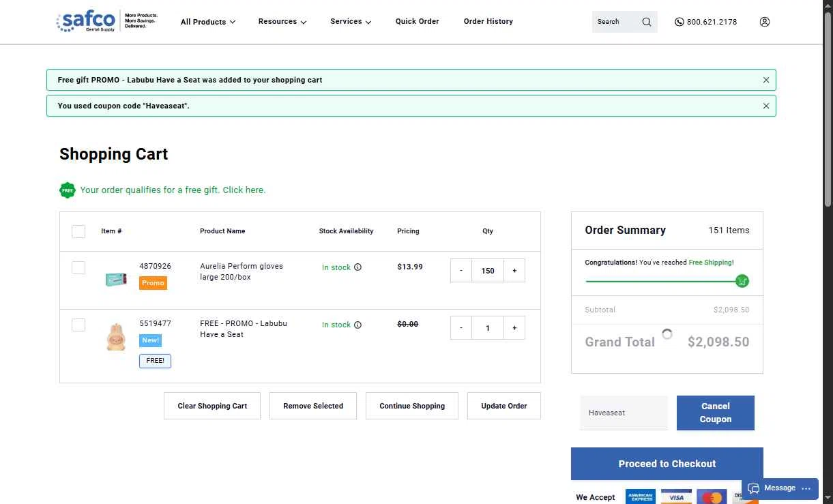The image size is (833, 504).
Task: Click the FREE - PROMO - Labubu product name
Action: (244, 329)
